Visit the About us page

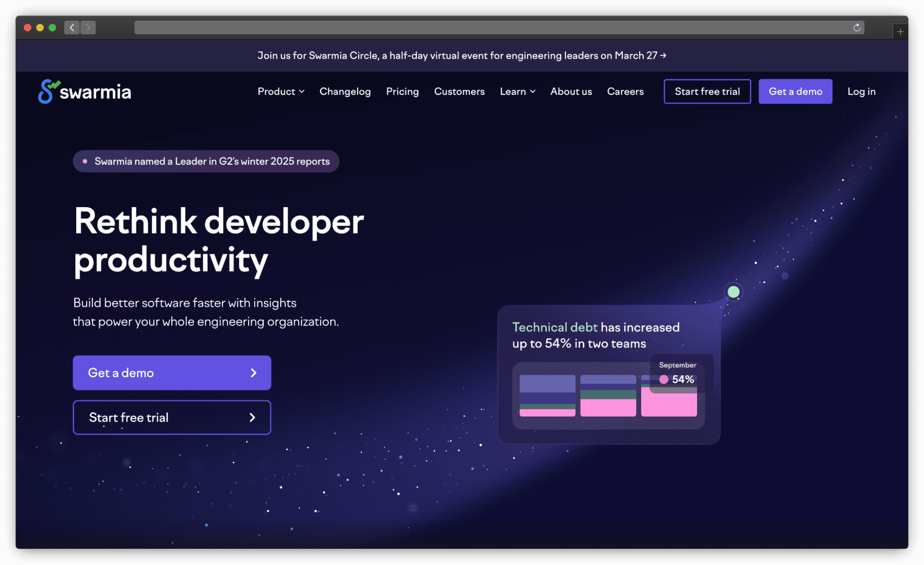[x=571, y=92]
